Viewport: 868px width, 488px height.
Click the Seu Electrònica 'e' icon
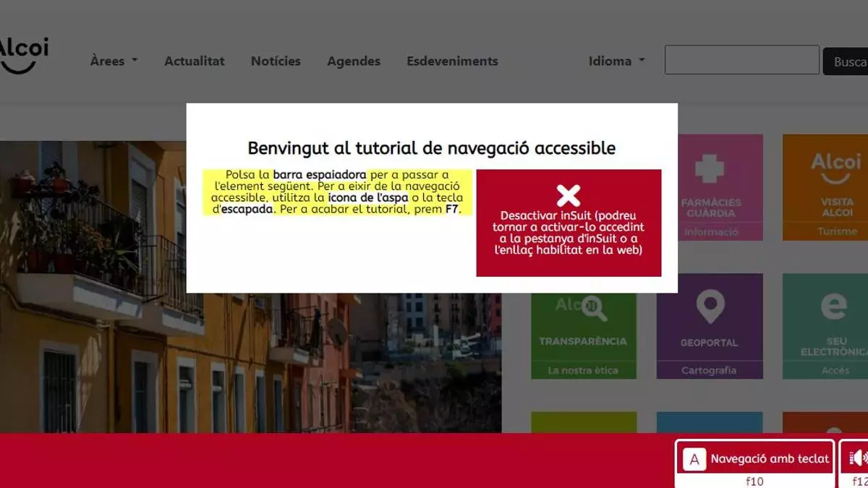[834, 307]
